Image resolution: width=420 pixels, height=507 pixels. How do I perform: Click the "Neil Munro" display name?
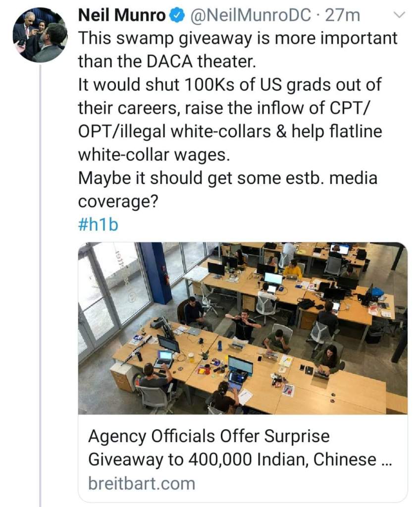click(122, 15)
